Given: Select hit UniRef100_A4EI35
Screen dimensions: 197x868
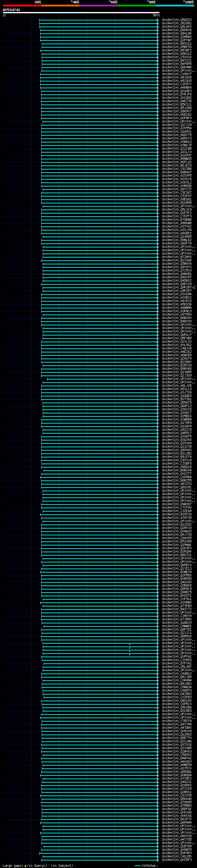Looking at the screenshot, I should coord(177,101).
